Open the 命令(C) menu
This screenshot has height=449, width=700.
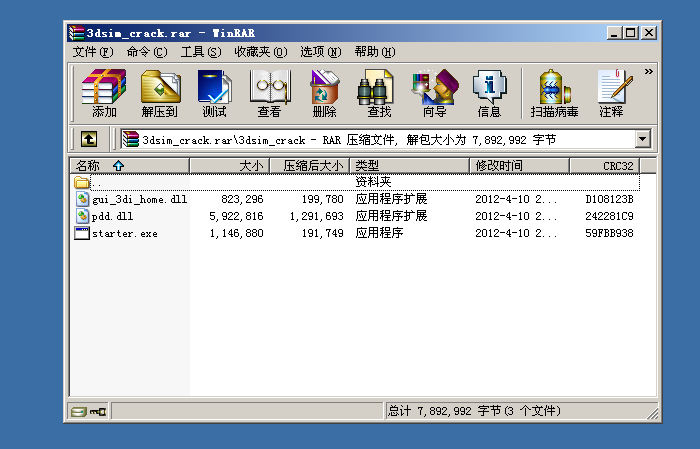(x=147, y=52)
